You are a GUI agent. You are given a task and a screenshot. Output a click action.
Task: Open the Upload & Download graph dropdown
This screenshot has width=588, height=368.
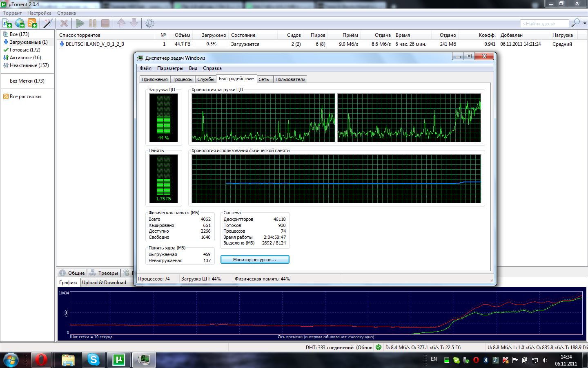105,283
